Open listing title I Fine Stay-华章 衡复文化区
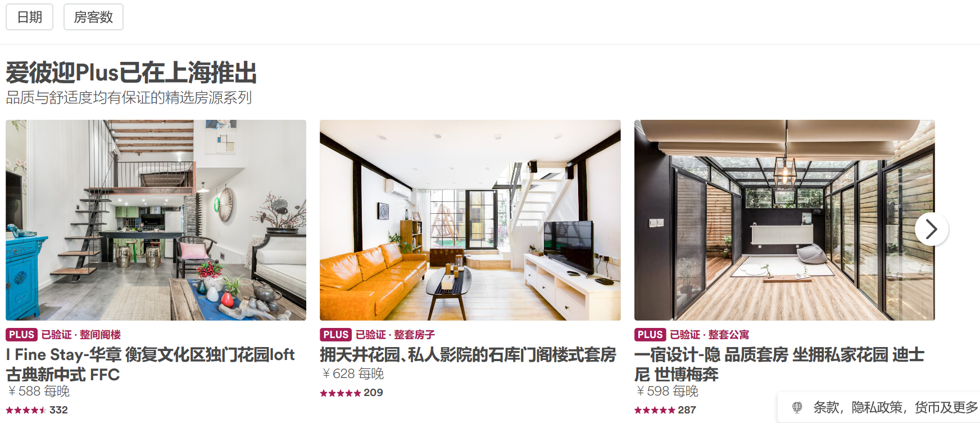 (x=150, y=364)
